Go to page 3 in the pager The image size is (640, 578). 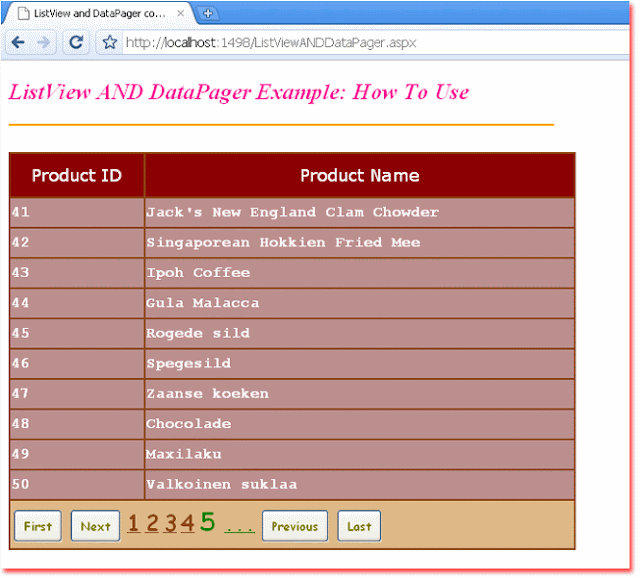[171, 523]
